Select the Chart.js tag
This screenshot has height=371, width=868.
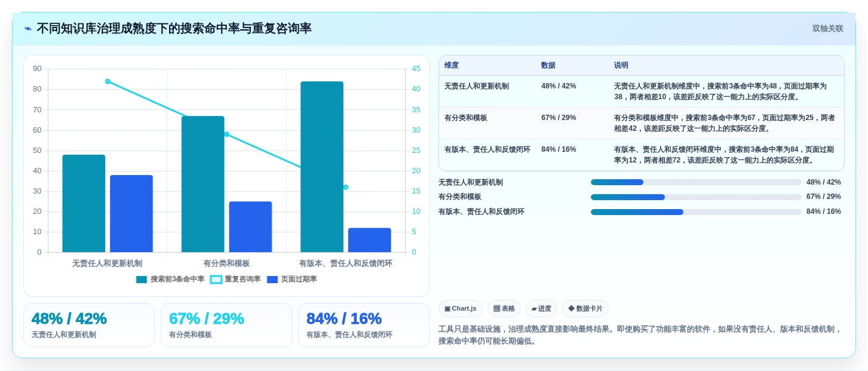pos(461,309)
